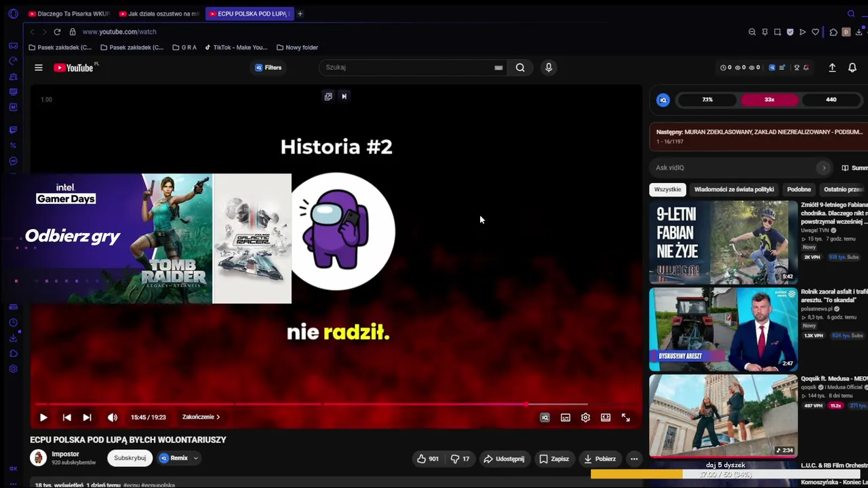Open sidebar settings gear icon
Screen dimensions: 868x488
[x=13, y=369]
